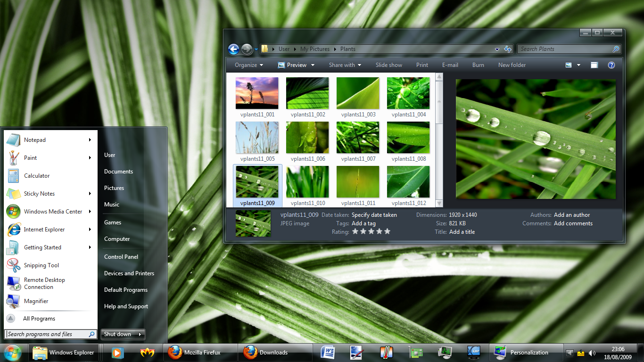Viewport: 644px width, 362px height.
Task: Navigate to My Pictures in the breadcrumb
Action: click(x=315, y=49)
